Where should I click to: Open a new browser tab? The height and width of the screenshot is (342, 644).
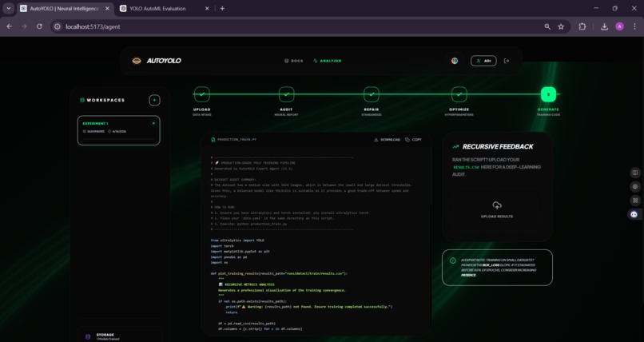coord(222,9)
